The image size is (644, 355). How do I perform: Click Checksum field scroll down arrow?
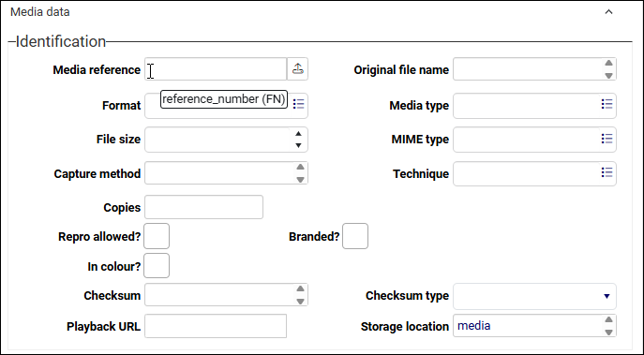point(300,302)
